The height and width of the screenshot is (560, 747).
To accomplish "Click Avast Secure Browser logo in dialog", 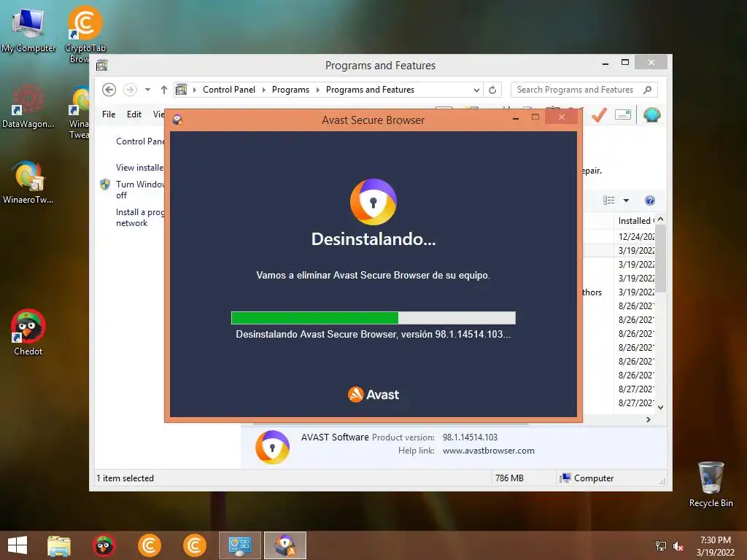I will 373,202.
